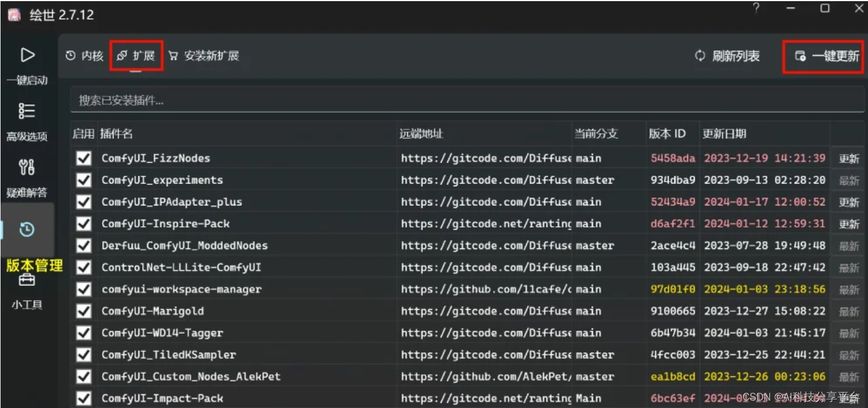Select the 版本管理 version management icon
The image size is (868, 408).
pos(27,230)
